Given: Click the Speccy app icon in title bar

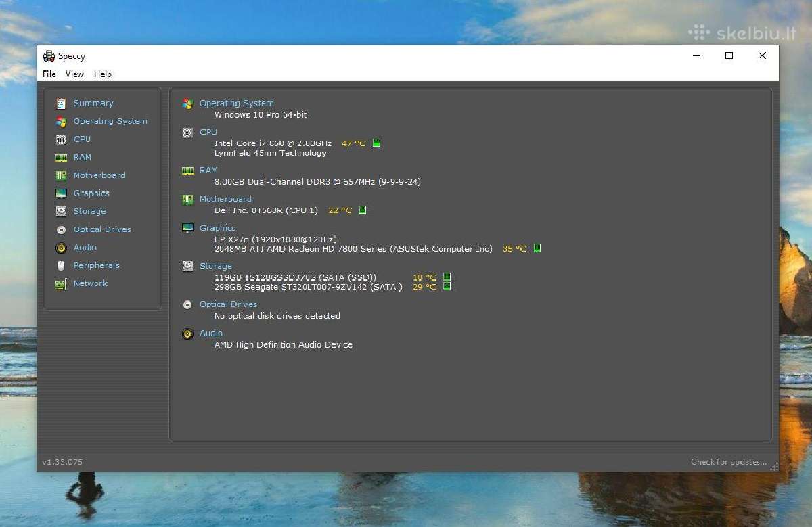Looking at the screenshot, I should click(49, 56).
